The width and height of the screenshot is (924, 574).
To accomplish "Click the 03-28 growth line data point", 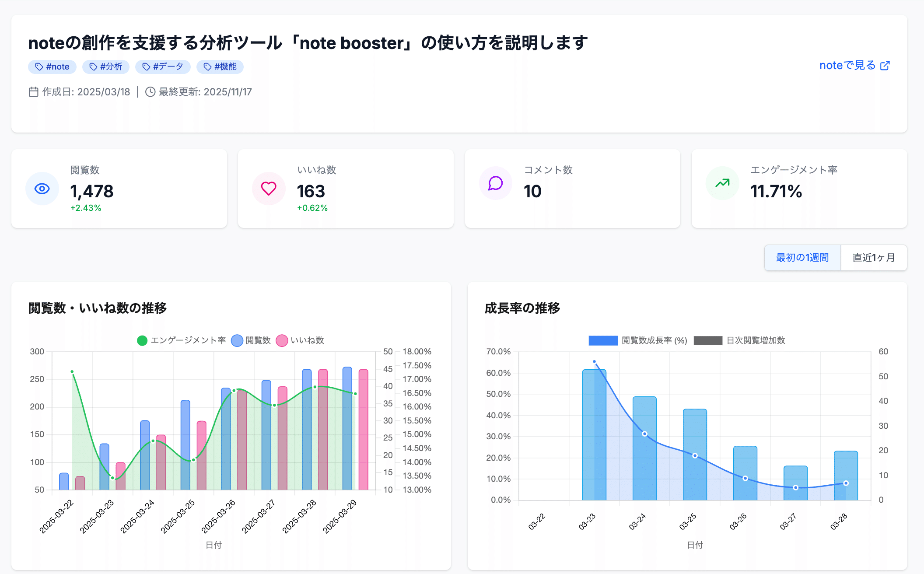I will point(846,483).
